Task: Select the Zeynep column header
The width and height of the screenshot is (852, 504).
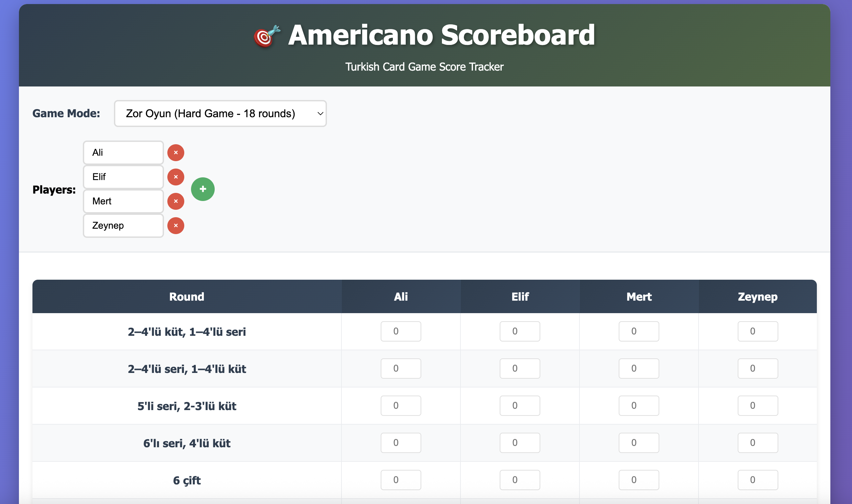Action: coord(758,296)
